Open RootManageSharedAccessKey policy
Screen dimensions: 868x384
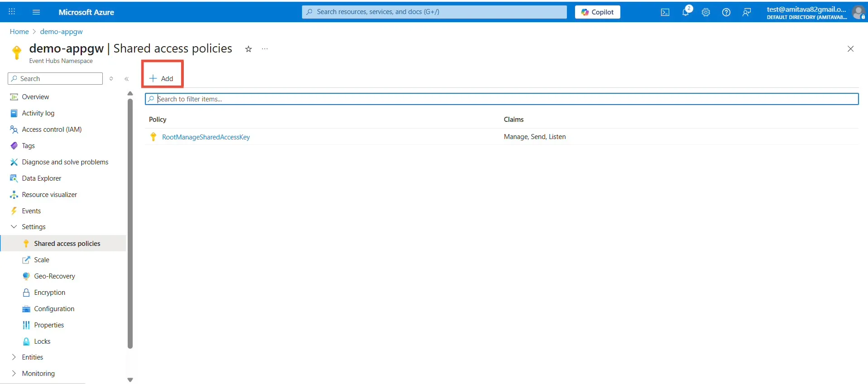(206, 137)
